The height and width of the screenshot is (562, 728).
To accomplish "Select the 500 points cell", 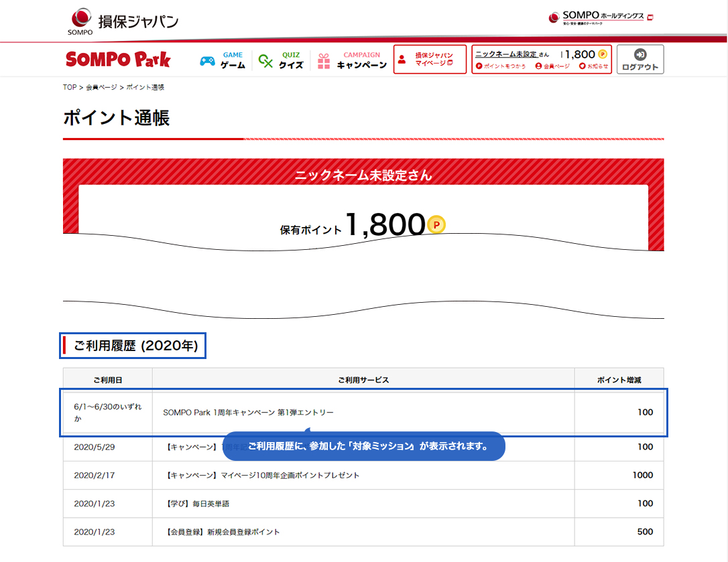I will pos(619,532).
